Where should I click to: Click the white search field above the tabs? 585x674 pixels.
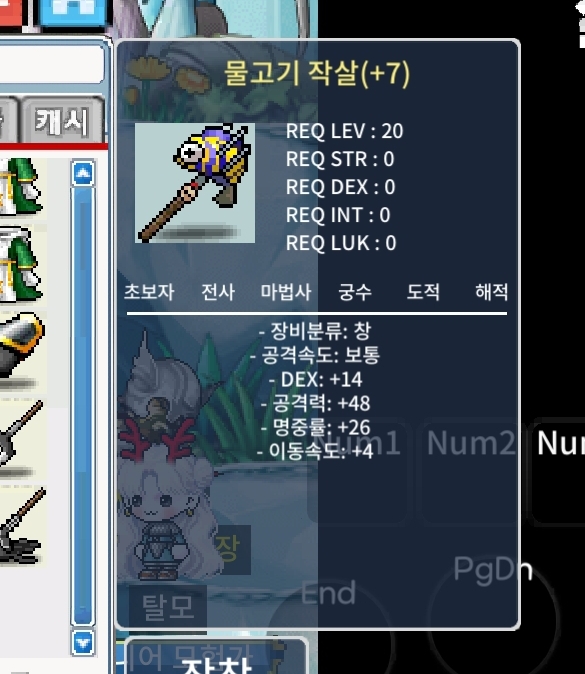click(x=52, y=63)
